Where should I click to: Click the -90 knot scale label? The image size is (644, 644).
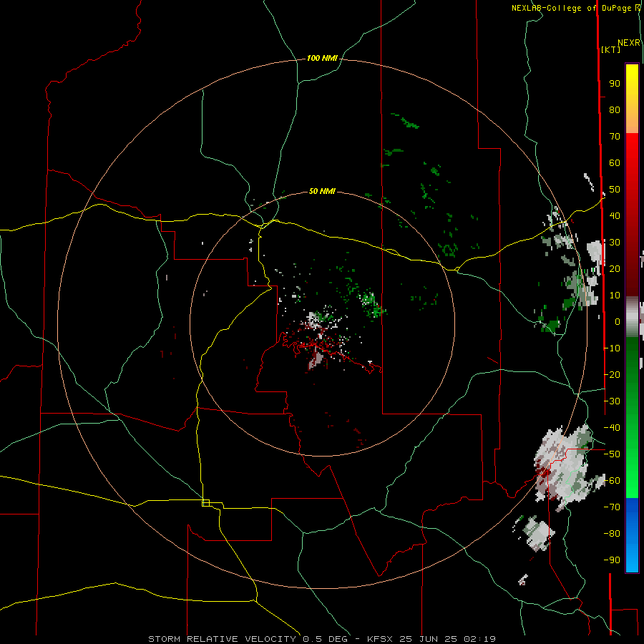pyautogui.click(x=612, y=560)
